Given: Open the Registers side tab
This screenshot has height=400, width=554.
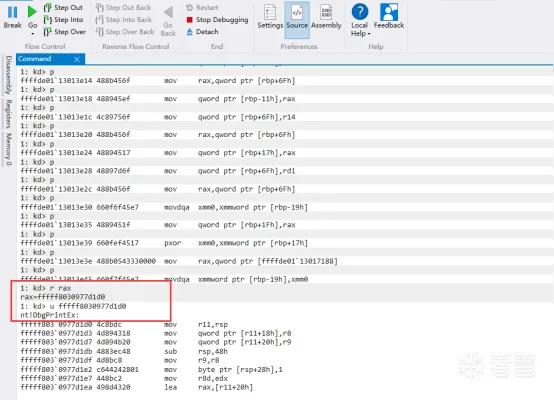Looking at the screenshot, I should tap(8, 113).
